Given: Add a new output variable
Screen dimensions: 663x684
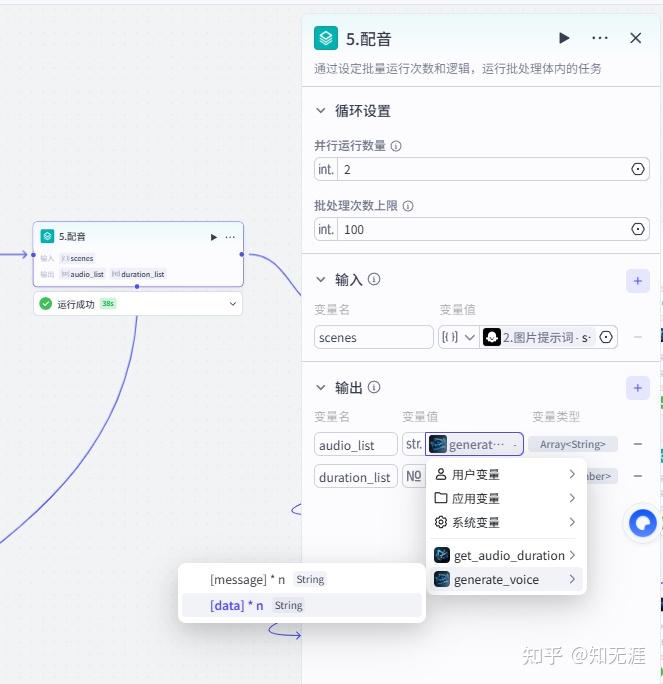Looking at the screenshot, I should 638,388.
